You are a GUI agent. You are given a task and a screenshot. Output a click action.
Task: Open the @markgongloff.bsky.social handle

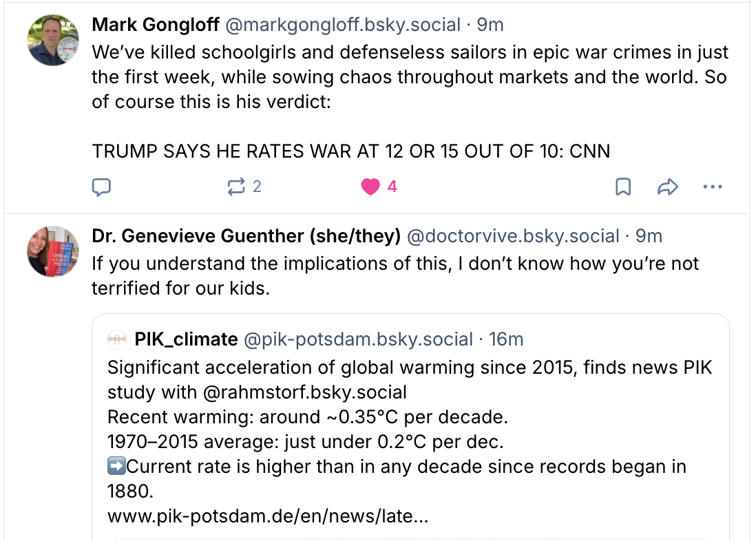coord(343,25)
